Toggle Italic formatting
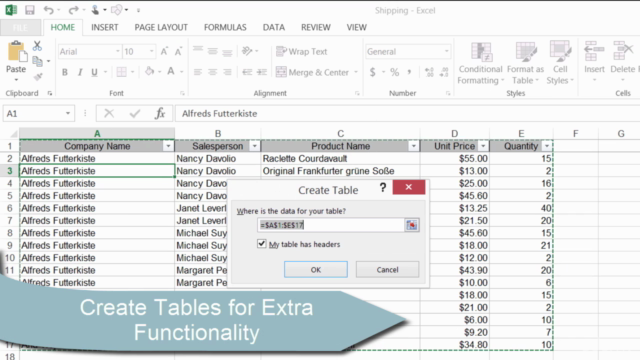Viewport: 640px width, 360px height. pyautogui.click(x=80, y=72)
